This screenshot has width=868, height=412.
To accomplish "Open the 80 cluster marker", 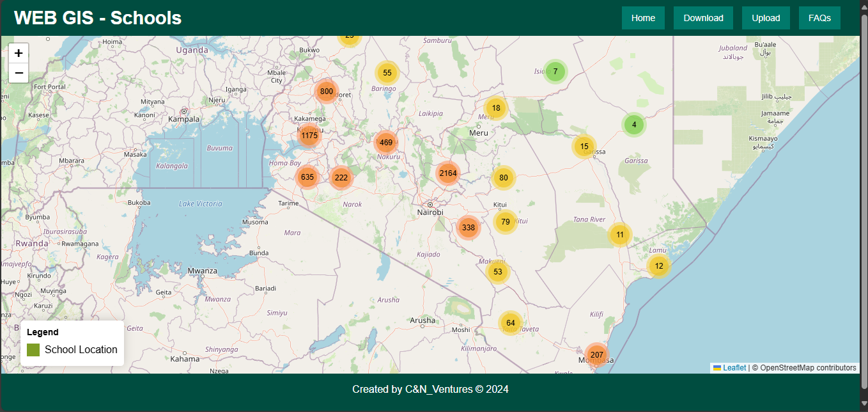I will click(x=504, y=178).
